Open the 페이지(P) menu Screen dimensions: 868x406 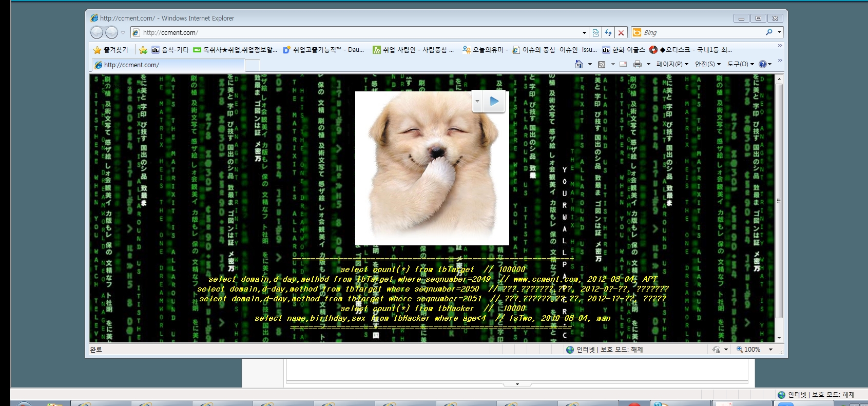[x=672, y=64]
